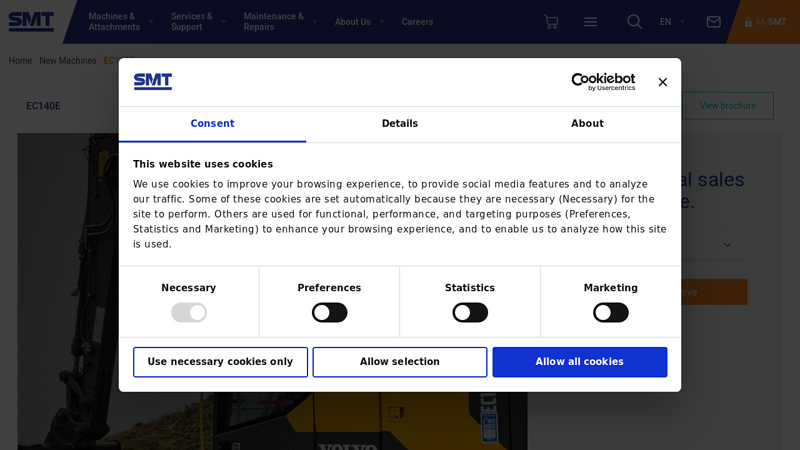Click the SMT logo in header
The width and height of the screenshot is (800, 450).
[x=32, y=21]
